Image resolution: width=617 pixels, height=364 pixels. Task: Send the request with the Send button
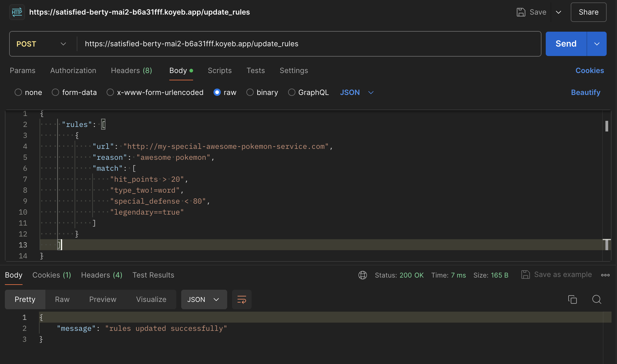coord(566,44)
